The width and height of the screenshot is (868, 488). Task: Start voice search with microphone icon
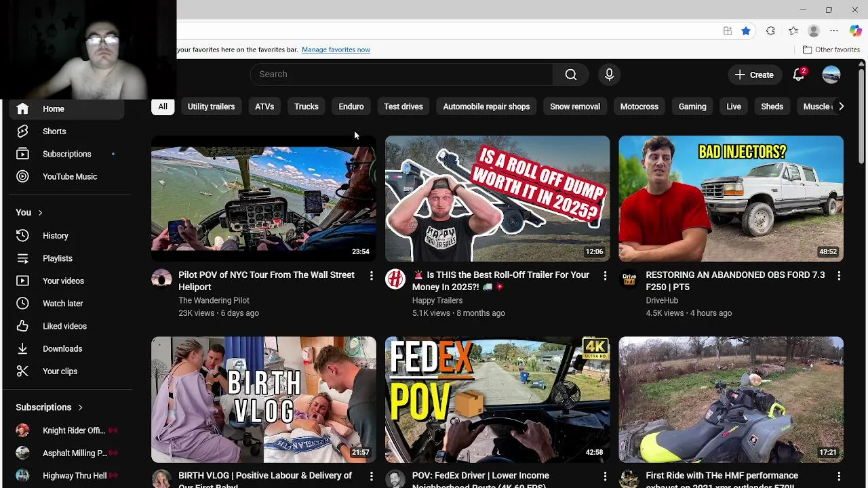(609, 75)
